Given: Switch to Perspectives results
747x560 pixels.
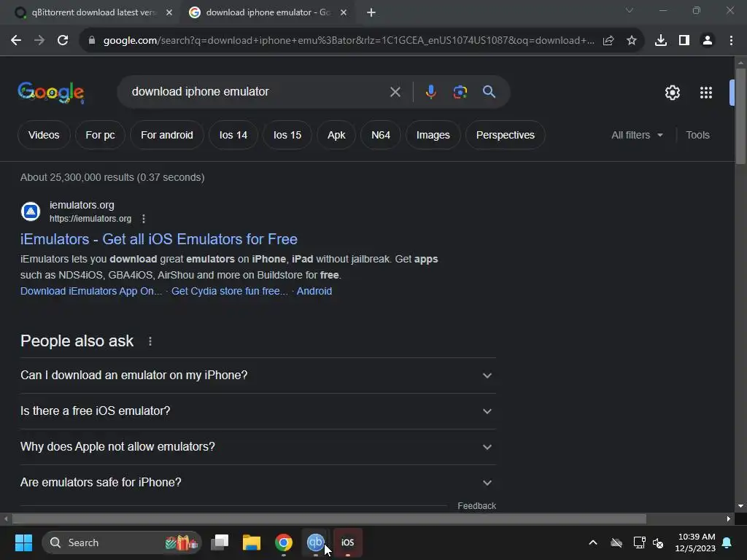Looking at the screenshot, I should click(x=506, y=135).
